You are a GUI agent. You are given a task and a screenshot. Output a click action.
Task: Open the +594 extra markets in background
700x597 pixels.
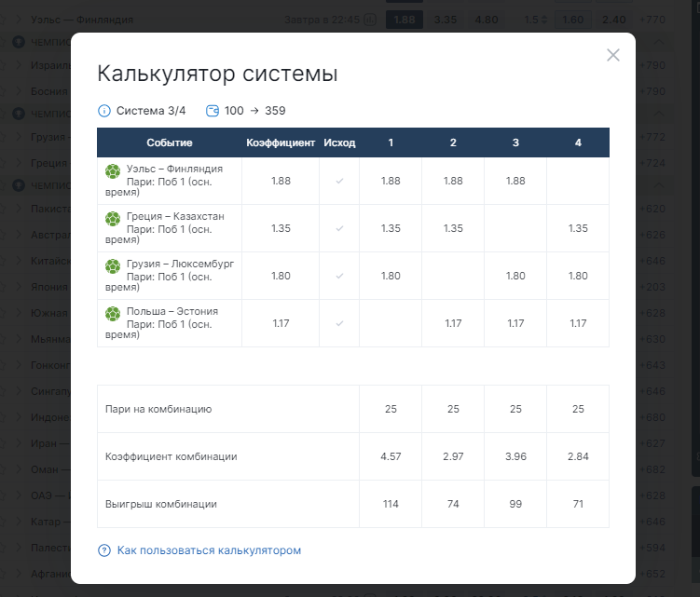652,548
